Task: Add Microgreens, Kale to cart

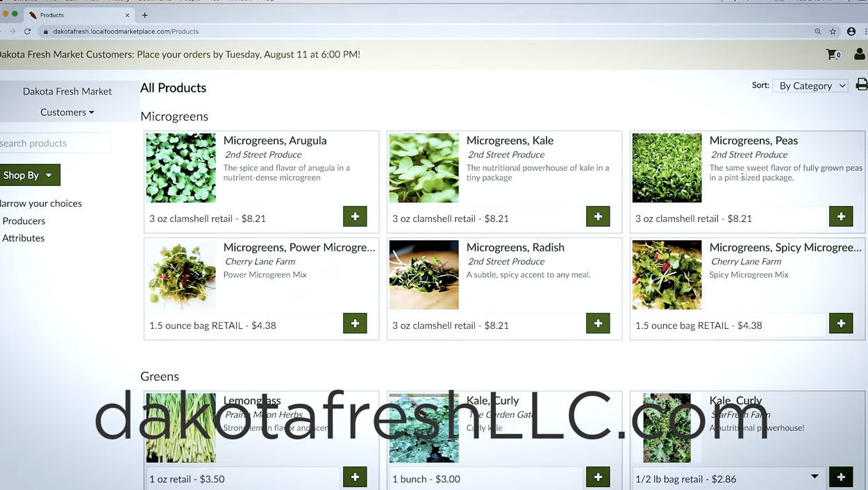Action: 598,217
